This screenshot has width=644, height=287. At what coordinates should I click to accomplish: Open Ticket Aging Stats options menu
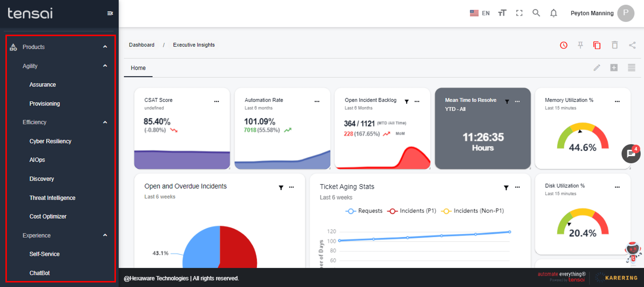pyautogui.click(x=517, y=187)
